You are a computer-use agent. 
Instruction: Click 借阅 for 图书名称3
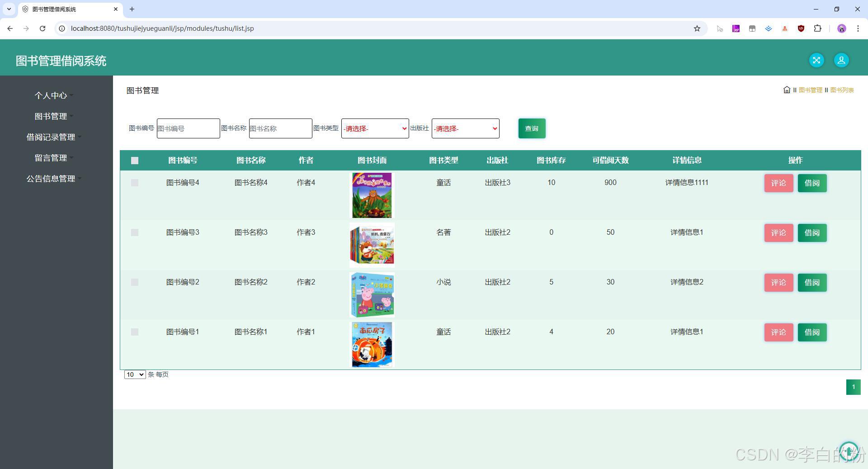tap(812, 233)
